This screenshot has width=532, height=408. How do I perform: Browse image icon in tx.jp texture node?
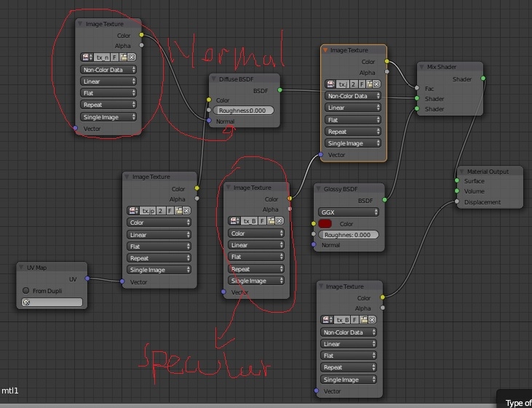(133, 211)
